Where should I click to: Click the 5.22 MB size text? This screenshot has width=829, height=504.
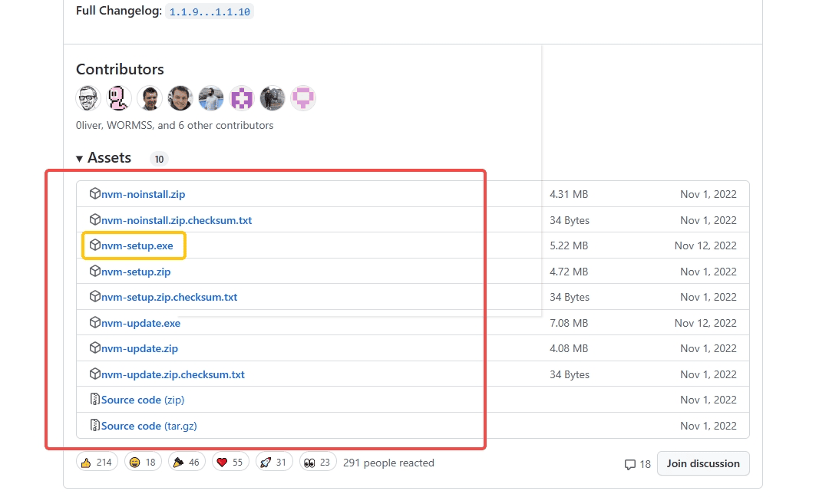[x=569, y=245]
